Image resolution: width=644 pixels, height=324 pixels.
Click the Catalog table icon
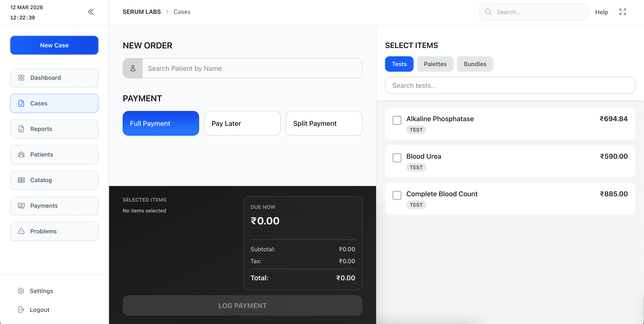[x=21, y=180]
